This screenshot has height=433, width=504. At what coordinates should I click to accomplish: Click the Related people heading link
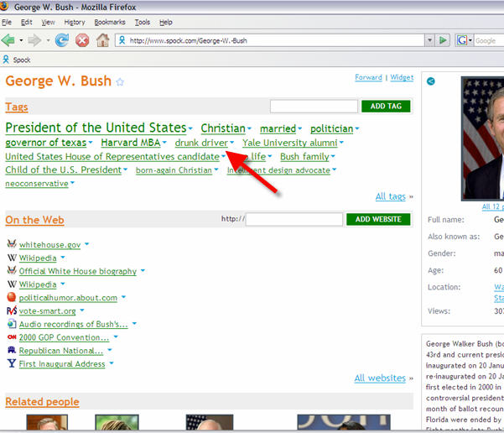(x=42, y=401)
